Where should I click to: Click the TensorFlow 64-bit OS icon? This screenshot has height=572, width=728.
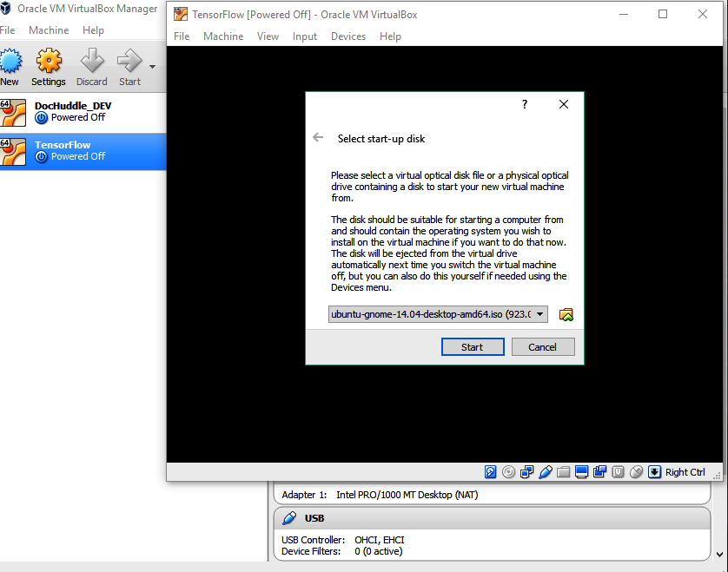coord(13,152)
